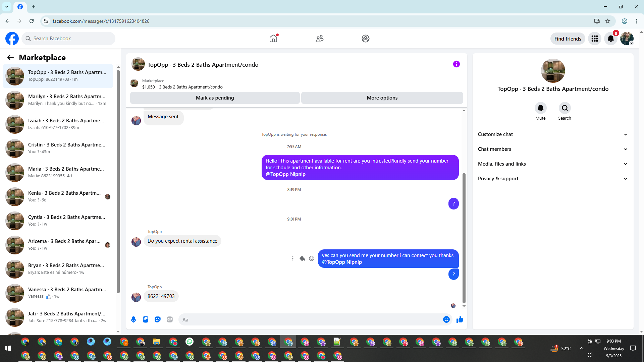Open the browser tab search dropdown
The image size is (644, 362).
pyautogui.click(x=7, y=7)
